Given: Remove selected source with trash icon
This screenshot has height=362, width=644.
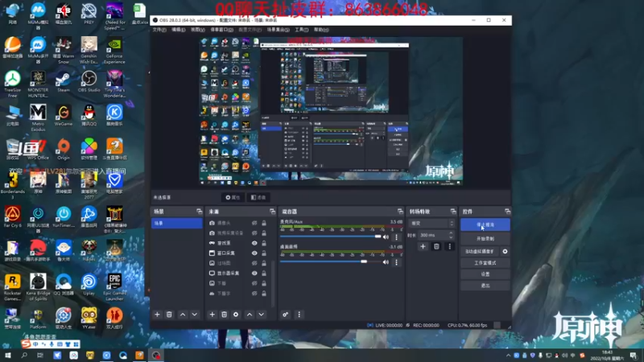Looking at the screenshot, I should click(225, 315).
